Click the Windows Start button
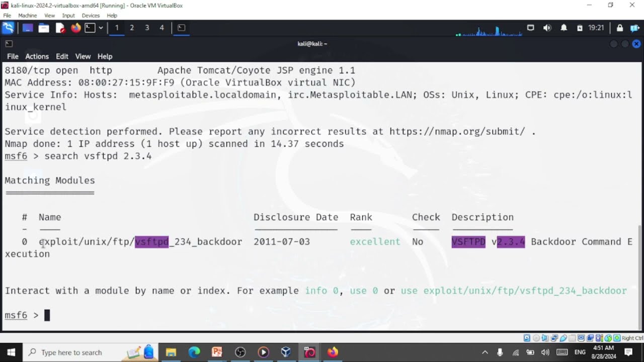This screenshot has width=644, height=362. [11, 352]
